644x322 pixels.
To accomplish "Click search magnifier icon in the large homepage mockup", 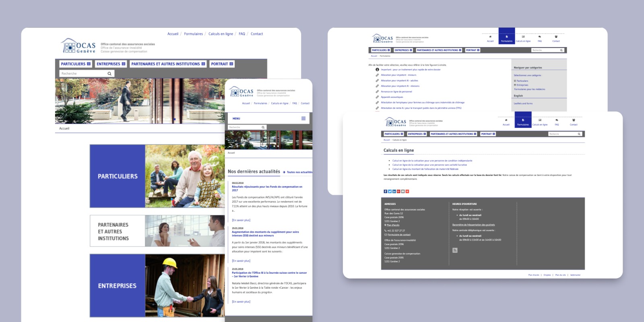I will 109,74.
